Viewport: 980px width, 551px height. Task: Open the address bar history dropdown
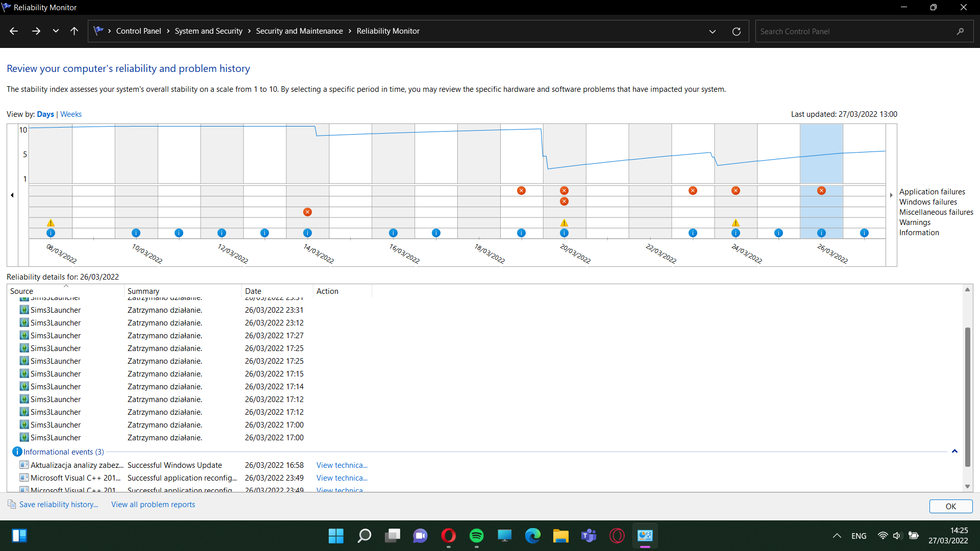713,31
